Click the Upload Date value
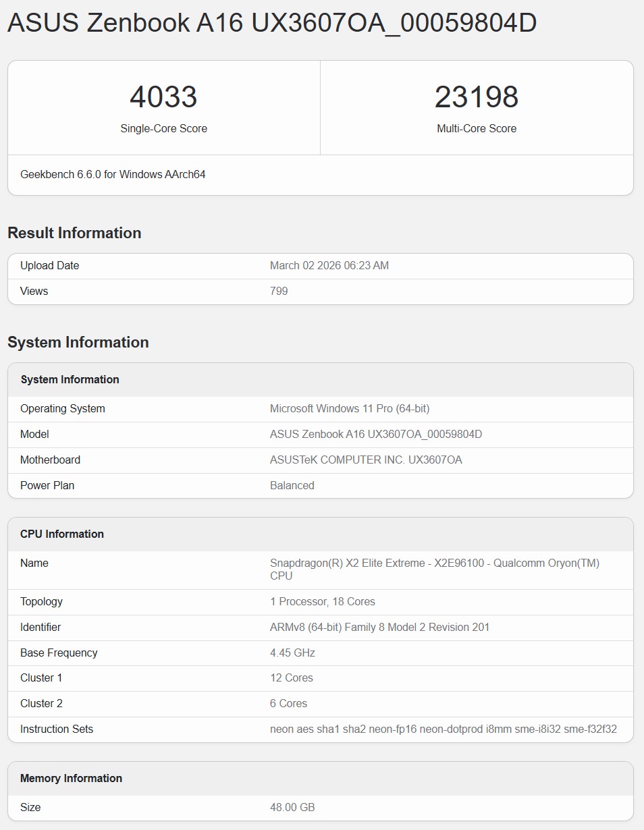Viewport: 644px width, 830px height. pos(329,266)
